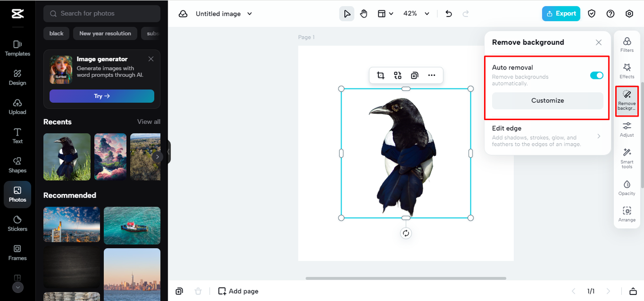Open the Remove background tool
The image size is (644, 301).
627,101
